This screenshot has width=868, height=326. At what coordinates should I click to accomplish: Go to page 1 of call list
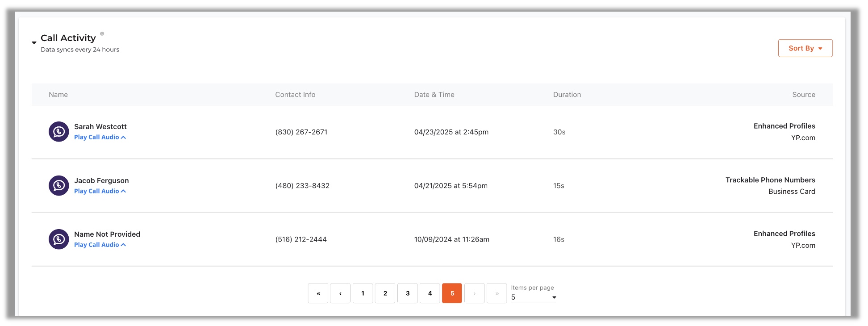pos(363,293)
